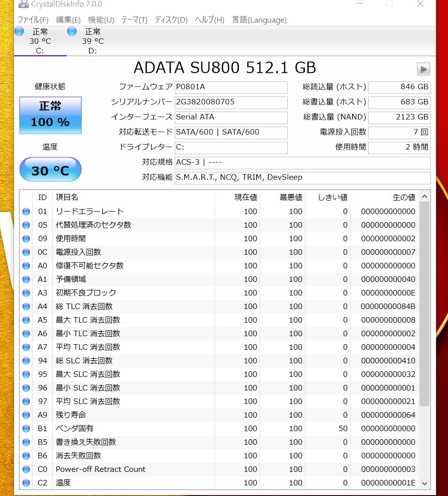Click the status icon for 電源投入回数 row 0C
Screen dimensions: 448x496
(26, 252)
